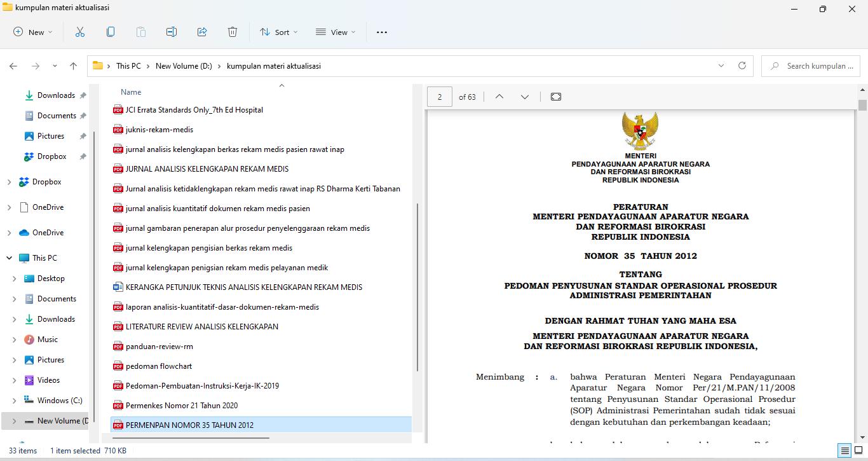Viewport: 868px width, 461px height.
Task: Click the PDF icon of Permenkes Nomor 21 Tahun 2020
Action: coord(118,406)
